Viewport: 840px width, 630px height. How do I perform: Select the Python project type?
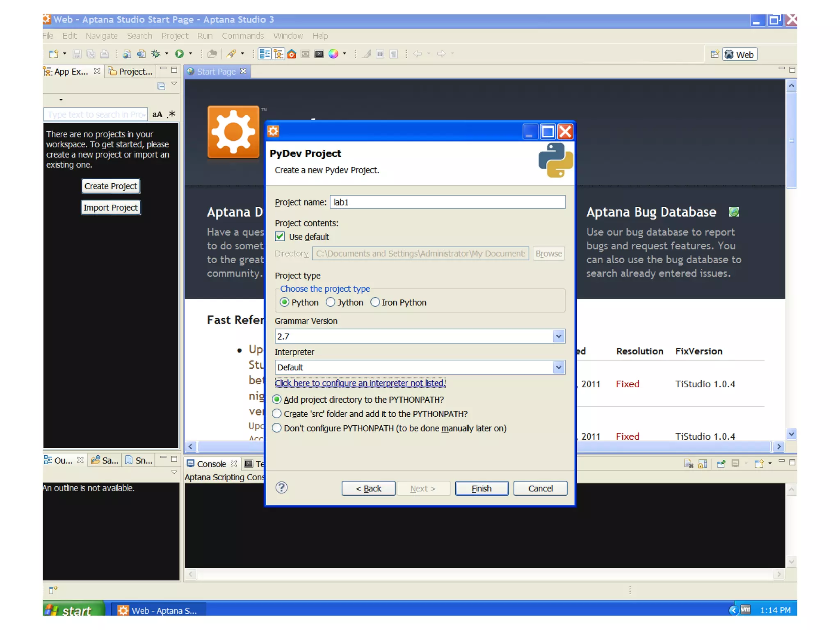click(284, 302)
